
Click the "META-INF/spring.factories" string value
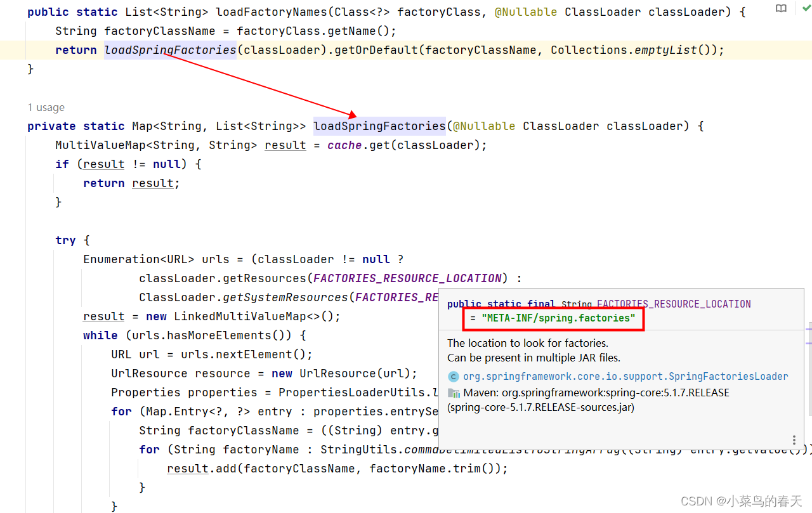click(558, 318)
